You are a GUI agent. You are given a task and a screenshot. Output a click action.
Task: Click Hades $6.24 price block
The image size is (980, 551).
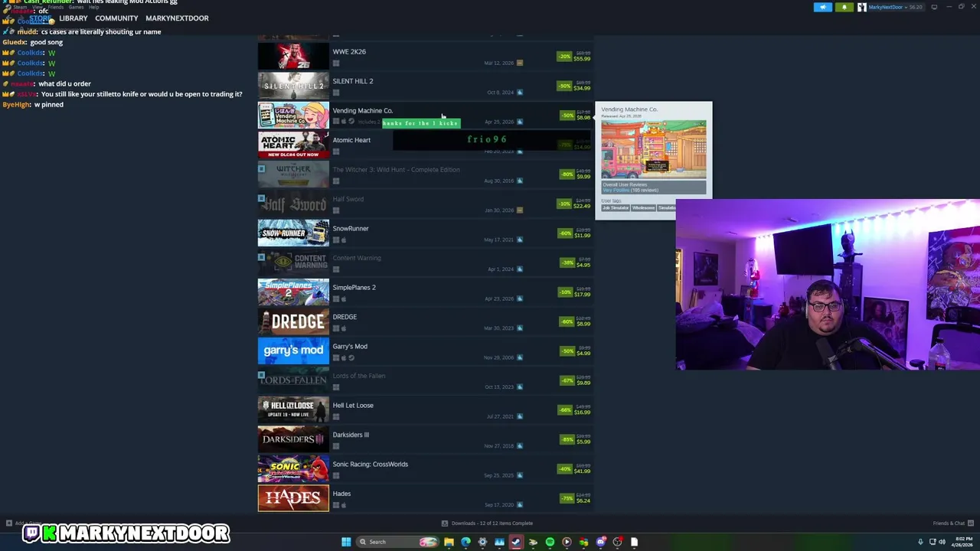click(x=573, y=498)
